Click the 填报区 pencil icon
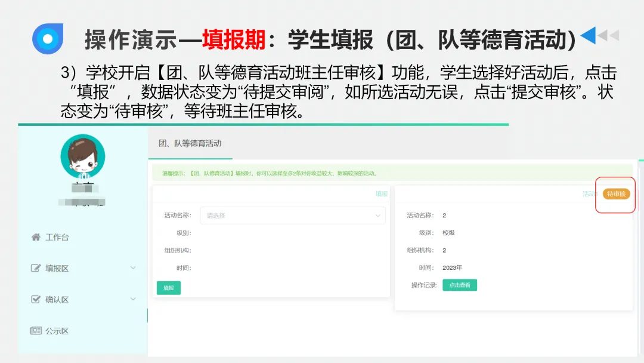The image size is (644, 363). [36, 268]
